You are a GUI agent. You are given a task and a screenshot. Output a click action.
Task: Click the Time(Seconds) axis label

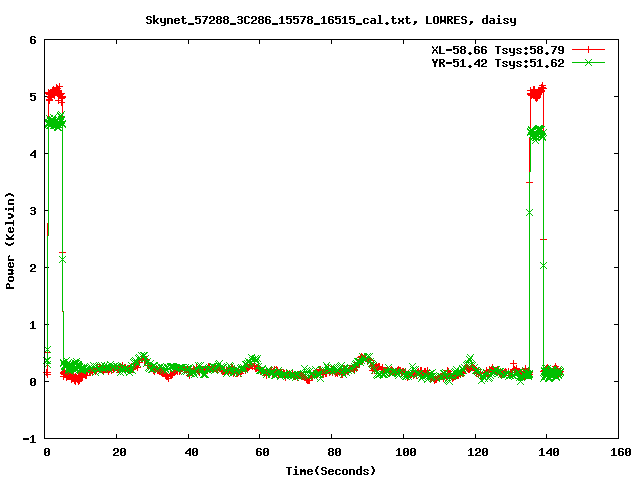pos(331,471)
